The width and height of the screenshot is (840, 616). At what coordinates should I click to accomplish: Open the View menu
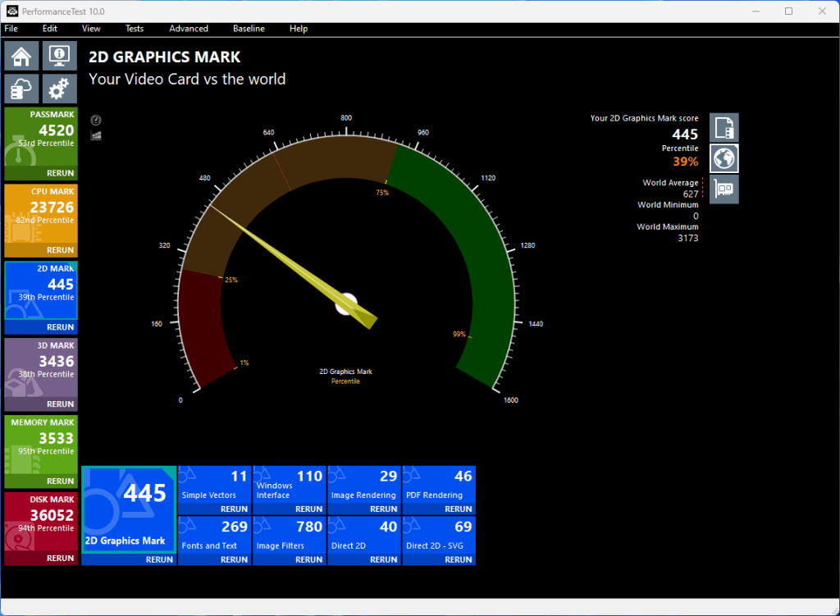pos(91,29)
